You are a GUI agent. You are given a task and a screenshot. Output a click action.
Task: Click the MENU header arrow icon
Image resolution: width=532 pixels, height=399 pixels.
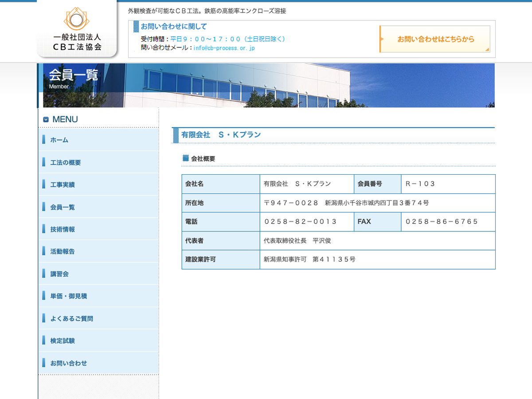point(46,119)
